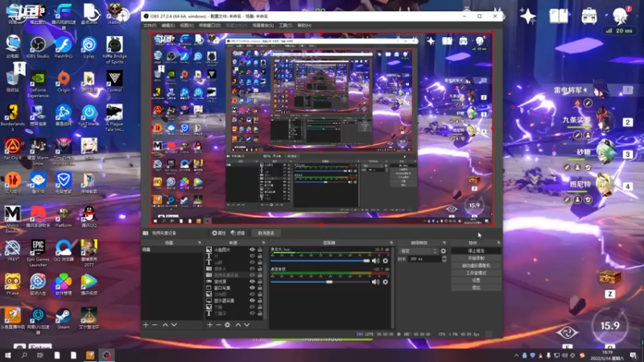
Task: Click the start recording (开始录制) button
Action: [476, 258]
